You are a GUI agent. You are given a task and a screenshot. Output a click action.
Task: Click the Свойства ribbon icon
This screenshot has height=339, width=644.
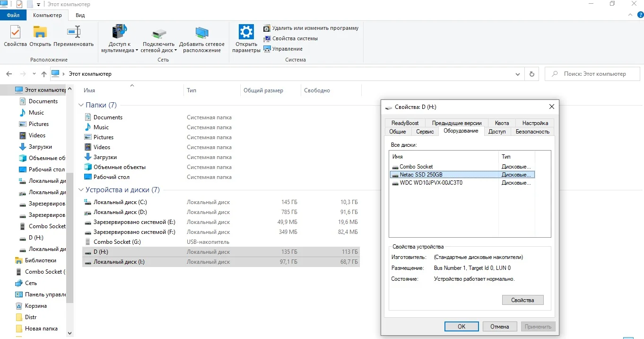point(15,37)
